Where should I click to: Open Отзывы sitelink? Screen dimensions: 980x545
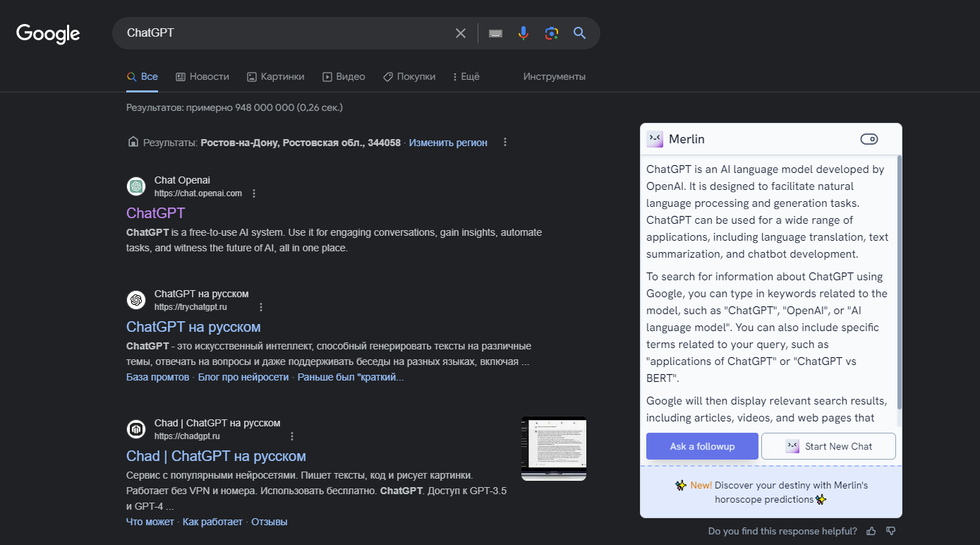pos(270,522)
